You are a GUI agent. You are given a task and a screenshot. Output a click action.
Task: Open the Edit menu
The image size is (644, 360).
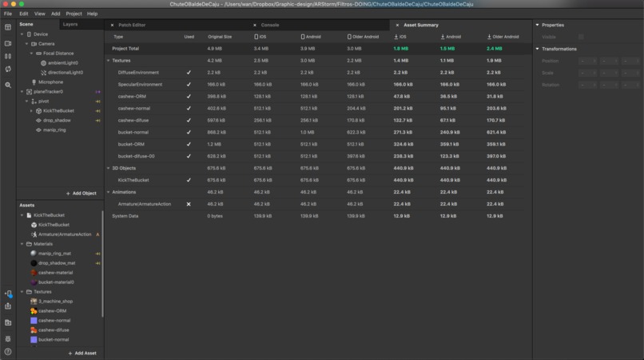pyautogui.click(x=24, y=14)
